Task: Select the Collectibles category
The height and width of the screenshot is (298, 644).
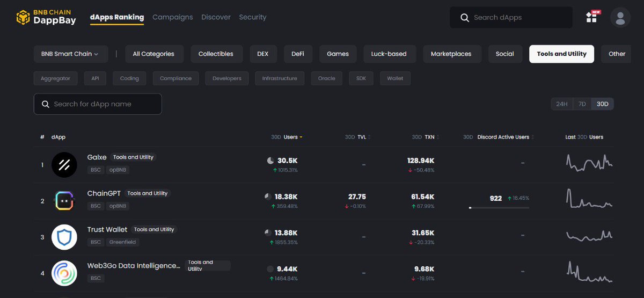Action: [216, 54]
